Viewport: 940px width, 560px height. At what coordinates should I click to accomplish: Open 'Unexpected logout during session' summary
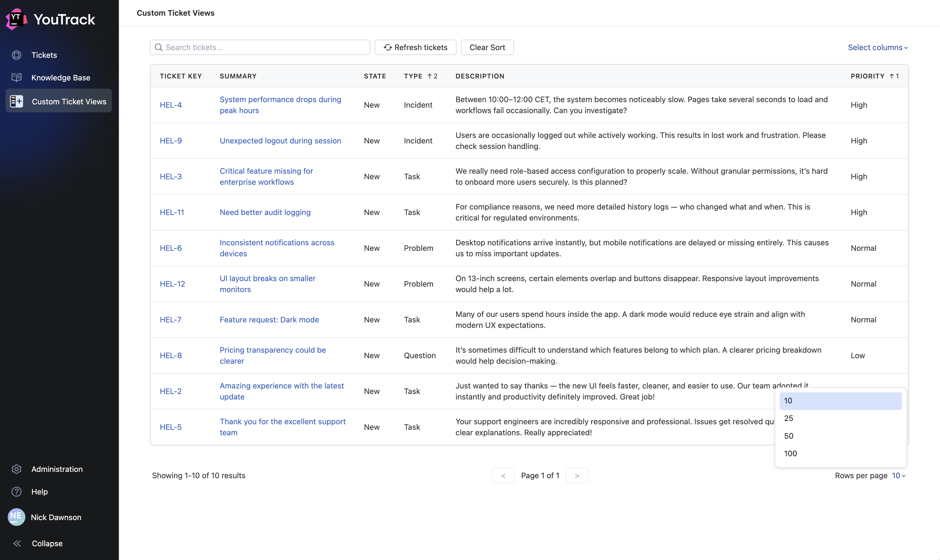(280, 141)
